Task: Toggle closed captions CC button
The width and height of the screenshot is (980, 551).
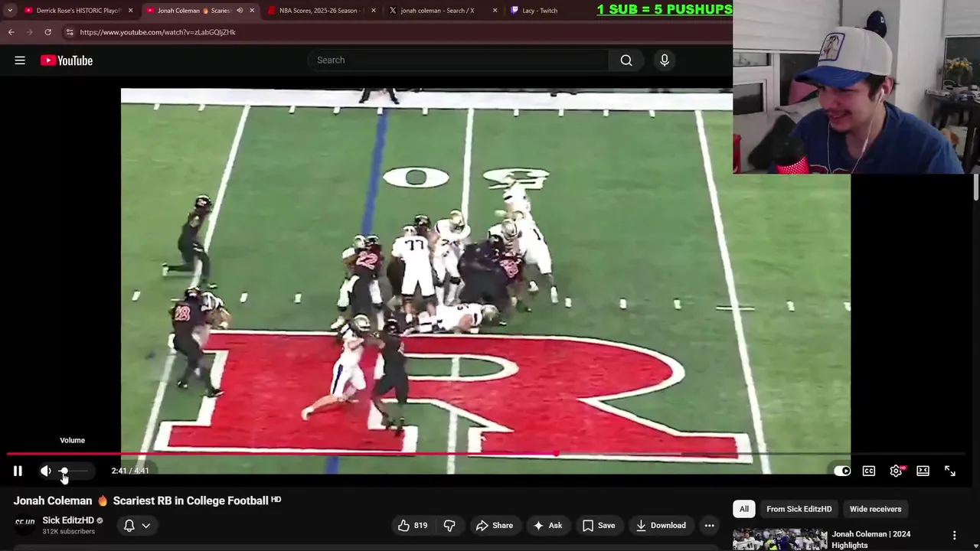Action: pyautogui.click(x=869, y=471)
